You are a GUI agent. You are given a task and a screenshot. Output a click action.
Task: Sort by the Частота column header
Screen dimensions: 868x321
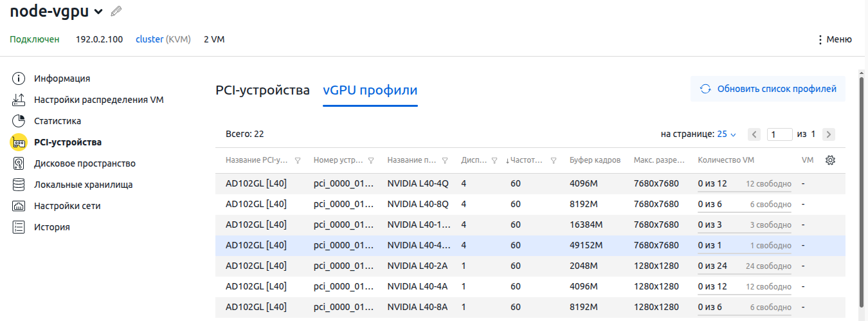tap(525, 160)
